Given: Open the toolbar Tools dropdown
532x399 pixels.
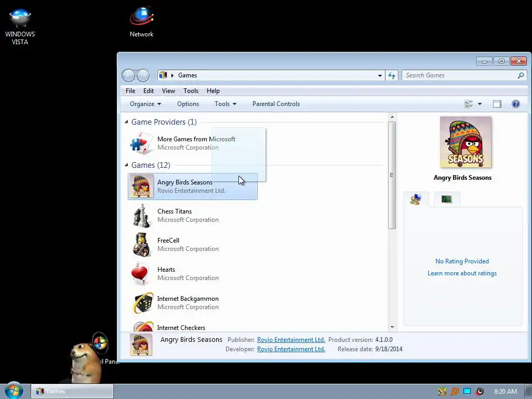Looking at the screenshot, I should click(x=225, y=104).
